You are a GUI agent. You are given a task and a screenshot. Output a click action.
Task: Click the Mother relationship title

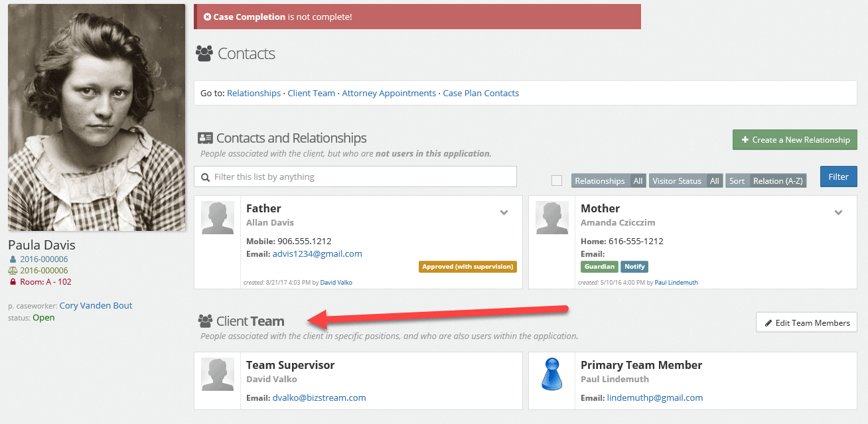(600, 208)
